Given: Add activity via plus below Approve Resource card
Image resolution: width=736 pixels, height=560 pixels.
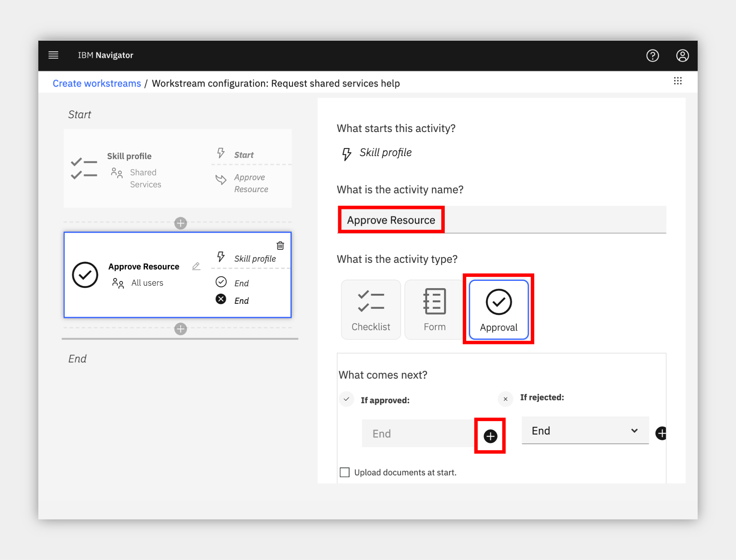Looking at the screenshot, I should (180, 329).
